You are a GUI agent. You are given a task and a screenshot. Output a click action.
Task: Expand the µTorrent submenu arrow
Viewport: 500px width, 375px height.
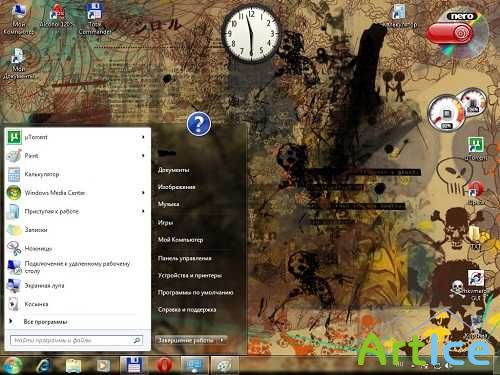click(x=143, y=137)
